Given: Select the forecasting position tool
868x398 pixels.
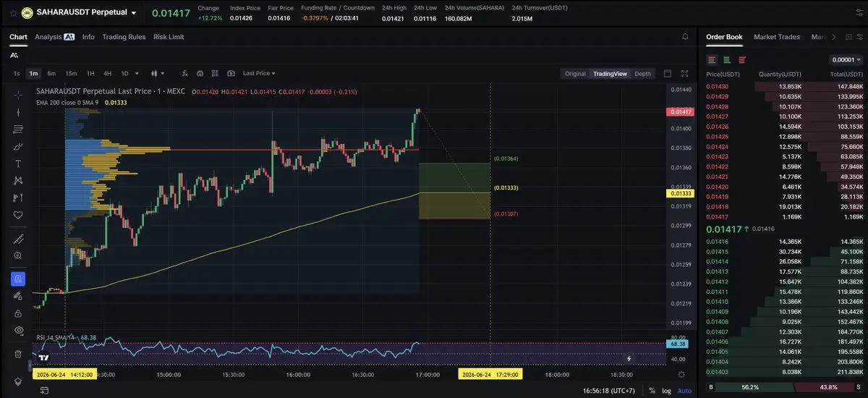Looking at the screenshot, I should (18, 198).
